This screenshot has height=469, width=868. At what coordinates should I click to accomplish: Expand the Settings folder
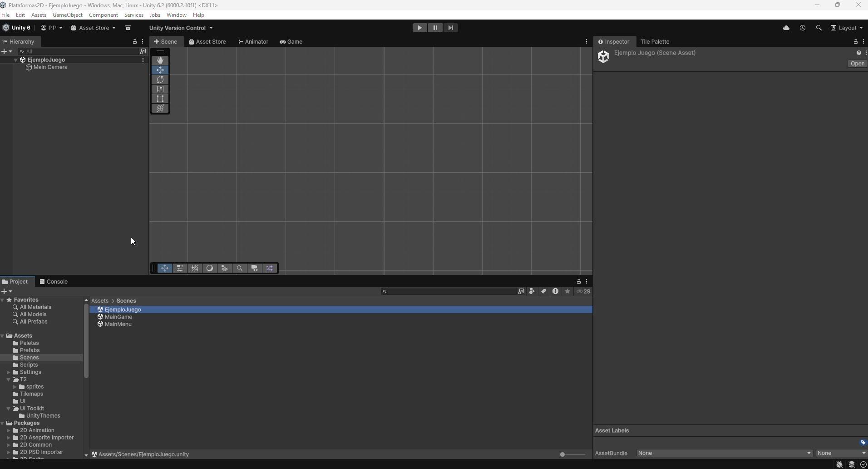pyautogui.click(x=9, y=372)
